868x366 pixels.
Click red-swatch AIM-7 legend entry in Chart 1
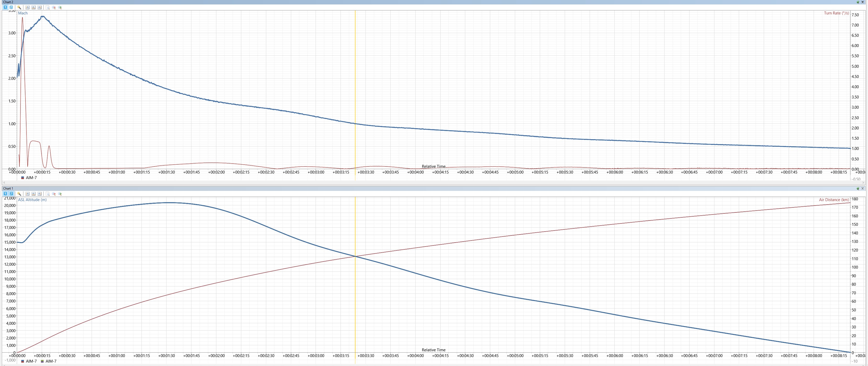pyautogui.click(x=29, y=361)
